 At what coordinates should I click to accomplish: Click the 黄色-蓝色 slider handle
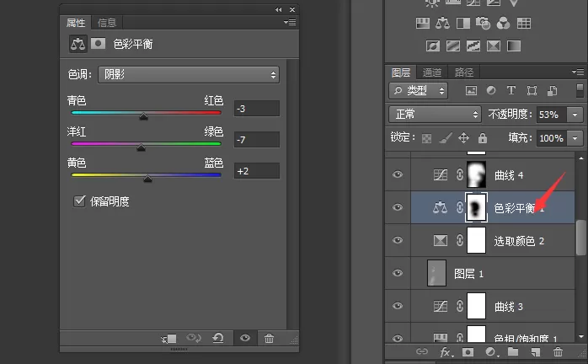pos(147,179)
